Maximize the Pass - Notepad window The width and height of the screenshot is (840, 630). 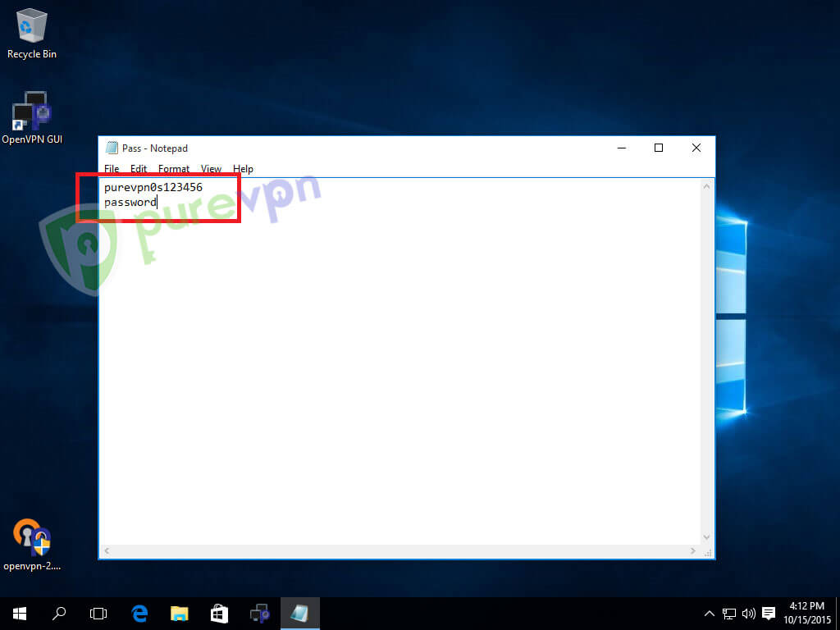[659, 148]
